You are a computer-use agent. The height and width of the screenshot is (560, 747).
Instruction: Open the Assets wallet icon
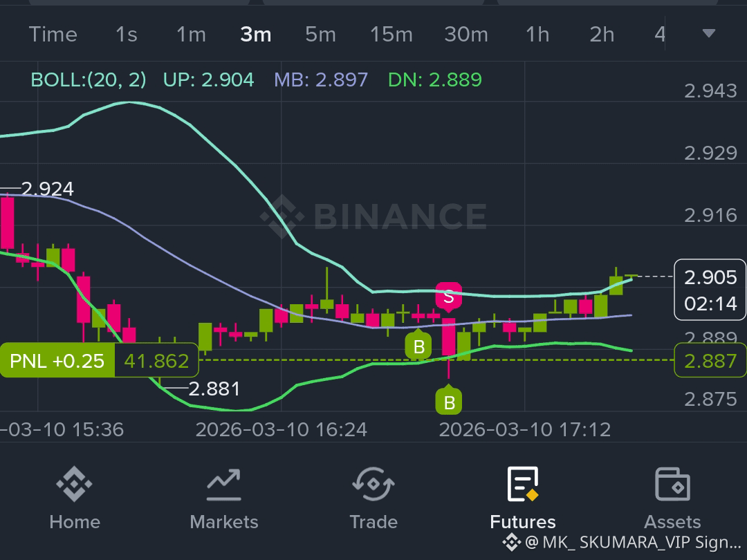tap(672, 484)
